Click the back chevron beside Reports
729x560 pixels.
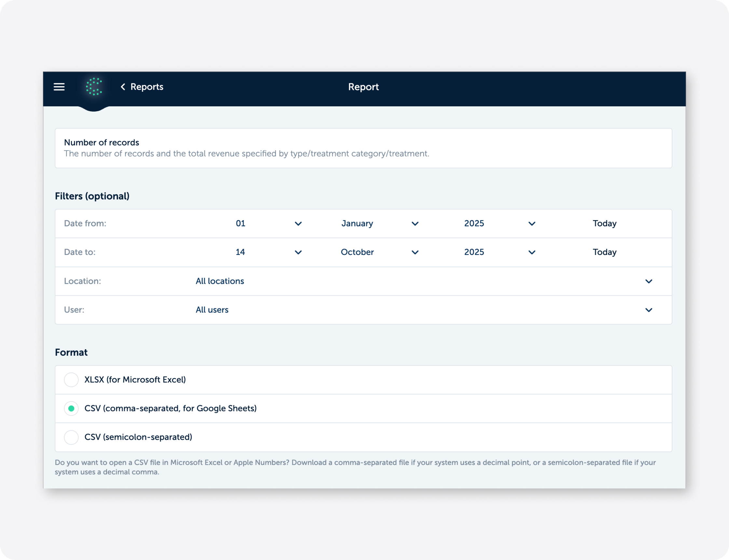[x=123, y=87]
